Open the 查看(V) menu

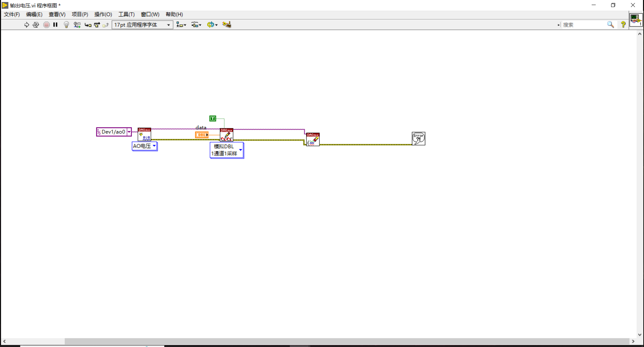point(57,14)
